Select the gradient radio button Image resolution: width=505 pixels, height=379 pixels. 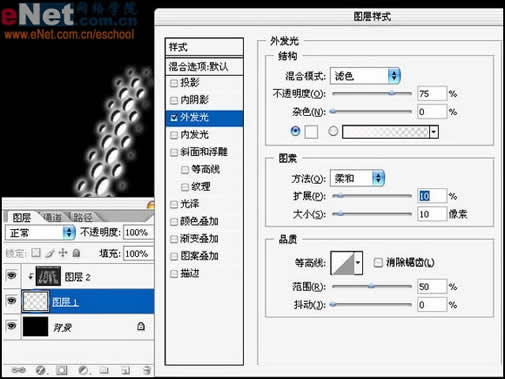coord(333,131)
